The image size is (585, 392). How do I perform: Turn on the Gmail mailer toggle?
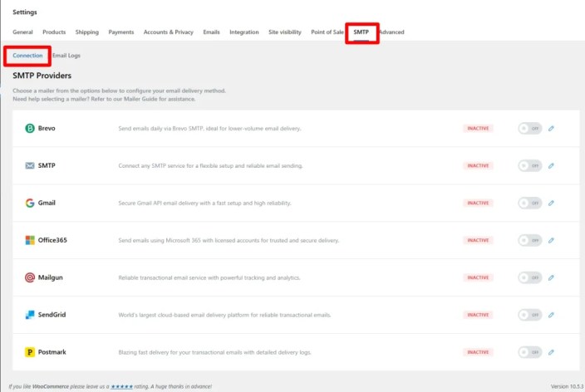530,203
